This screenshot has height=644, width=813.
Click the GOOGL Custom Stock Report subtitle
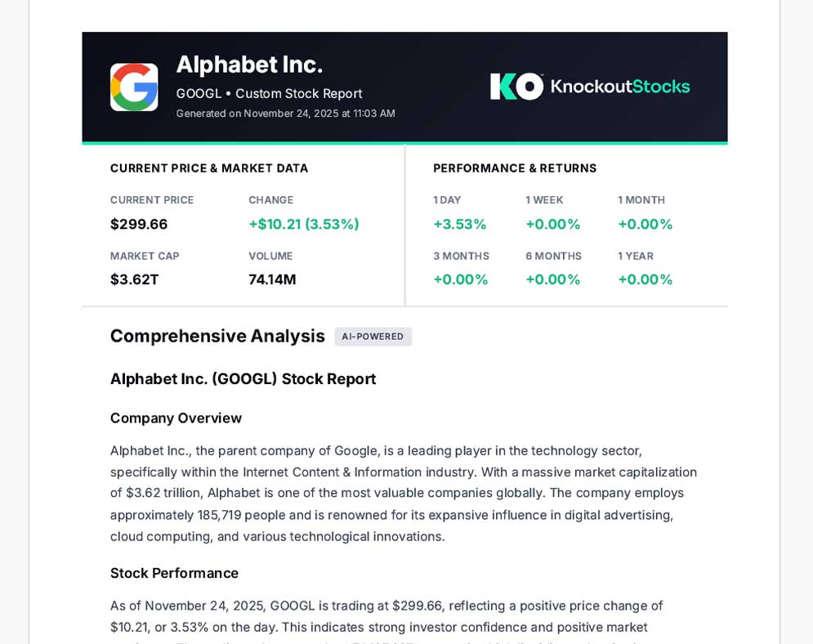pyautogui.click(x=269, y=93)
